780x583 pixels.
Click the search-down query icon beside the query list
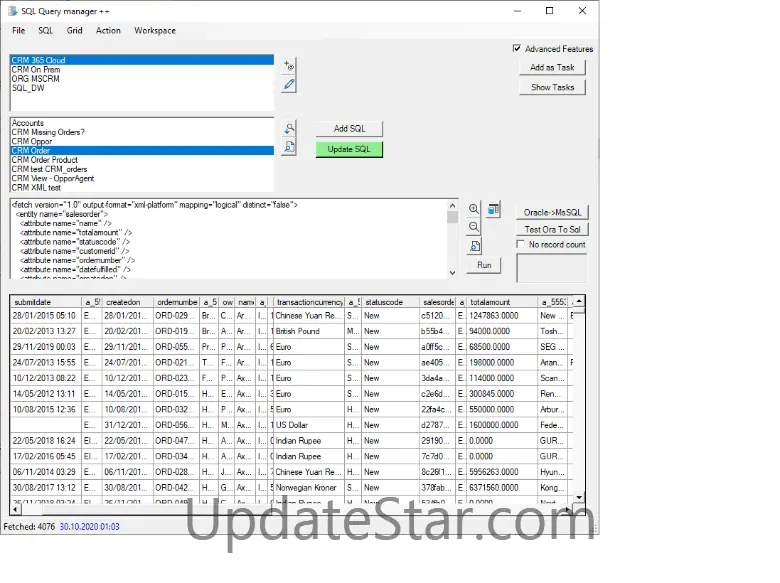click(289, 128)
